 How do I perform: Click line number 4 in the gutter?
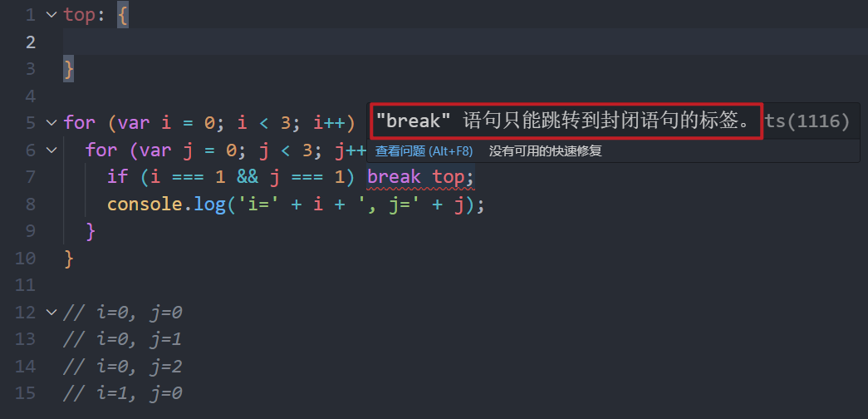tap(31, 96)
